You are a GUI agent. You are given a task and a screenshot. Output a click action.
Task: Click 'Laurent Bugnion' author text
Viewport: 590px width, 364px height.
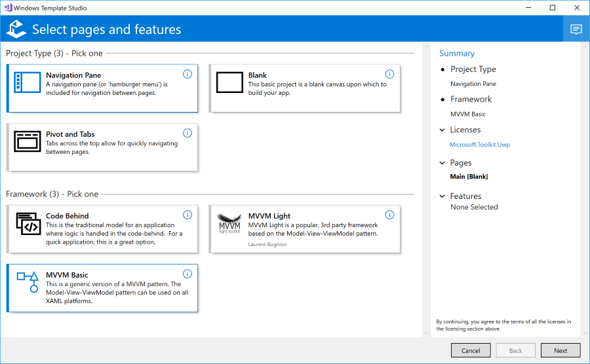click(x=267, y=245)
